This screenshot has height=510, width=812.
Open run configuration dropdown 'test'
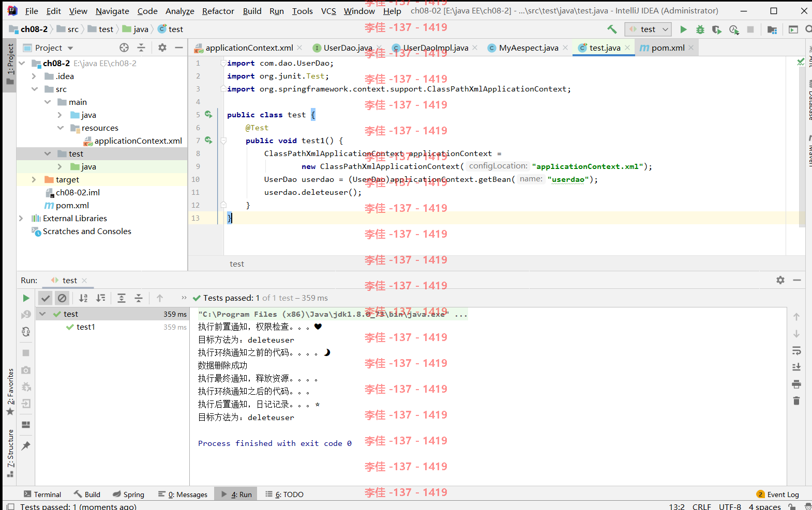click(649, 29)
